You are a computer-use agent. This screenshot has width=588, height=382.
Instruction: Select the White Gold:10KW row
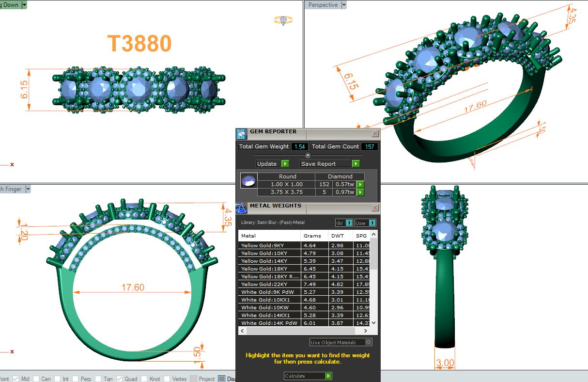[x=304, y=307]
